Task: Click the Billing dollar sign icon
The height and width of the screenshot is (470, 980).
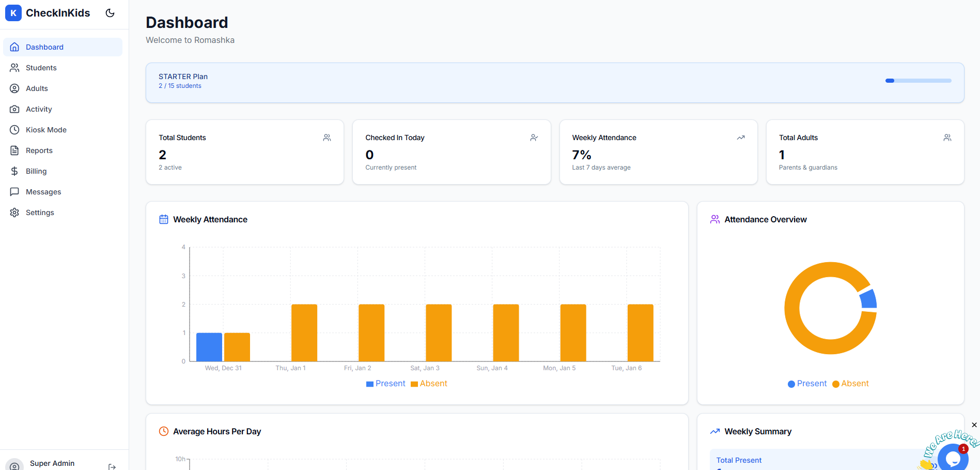Action: (14, 171)
